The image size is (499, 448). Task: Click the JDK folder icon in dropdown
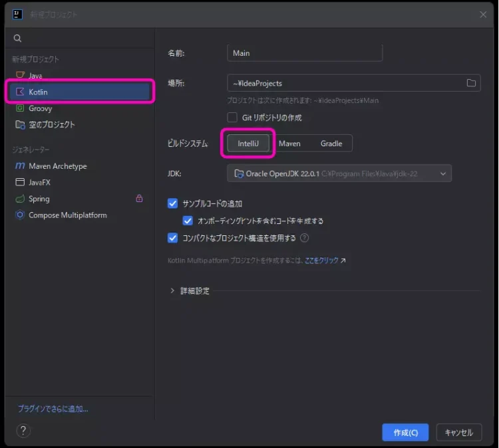[x=239, y=173]
